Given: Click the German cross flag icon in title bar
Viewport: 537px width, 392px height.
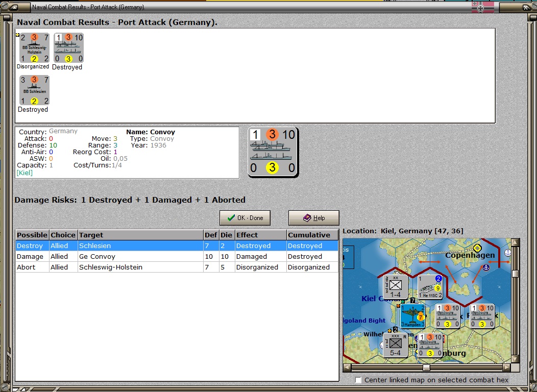Looking at the screenshot, I should (483, 7).
